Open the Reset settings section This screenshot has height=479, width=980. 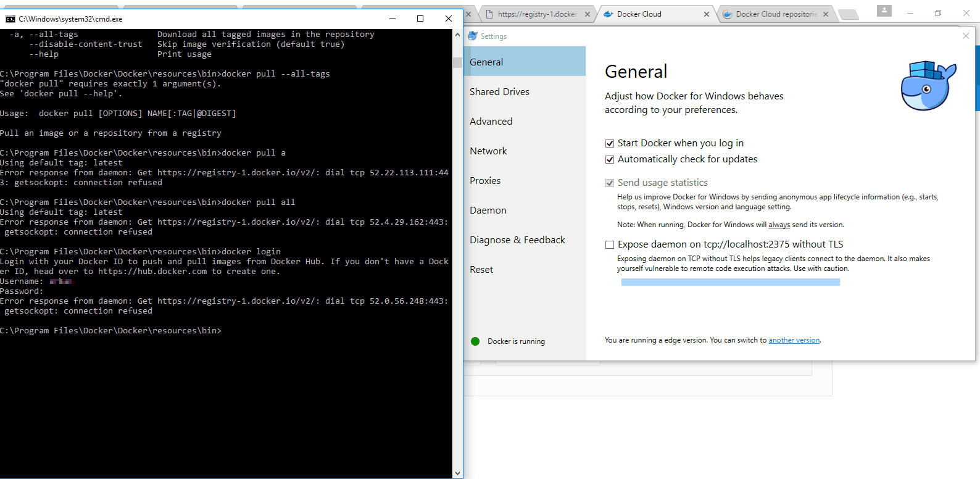point(481,270)
